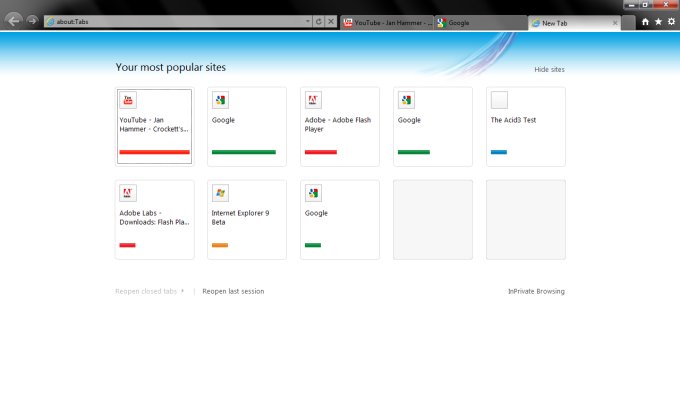This screenshot has height=401, width=680.
Task: Expand the Reopen closed tabs menu
Action: pos(150,291)
